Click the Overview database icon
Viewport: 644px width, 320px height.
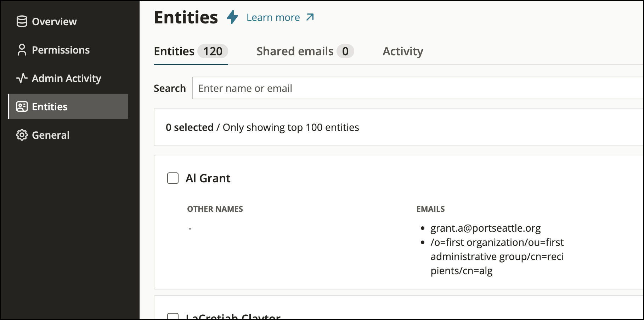pos(22,22)
